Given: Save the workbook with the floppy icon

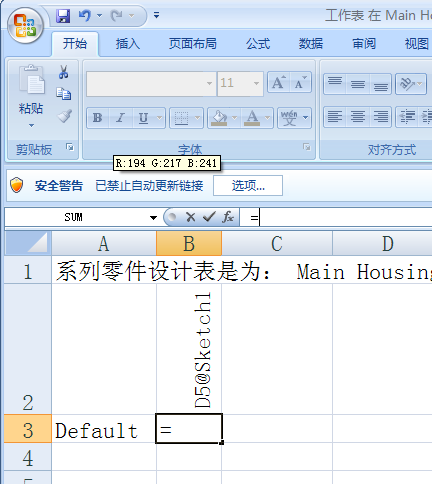Looking at the screenshot, I should (63, 15).
